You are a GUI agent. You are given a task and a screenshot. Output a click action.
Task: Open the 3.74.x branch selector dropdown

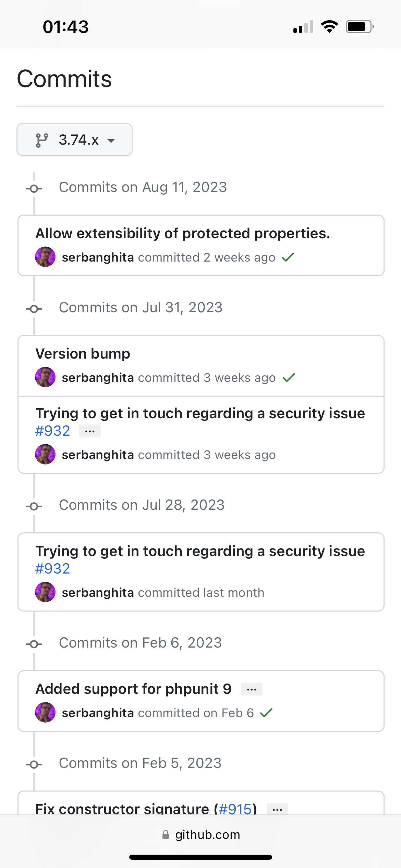tap(75, 140)
